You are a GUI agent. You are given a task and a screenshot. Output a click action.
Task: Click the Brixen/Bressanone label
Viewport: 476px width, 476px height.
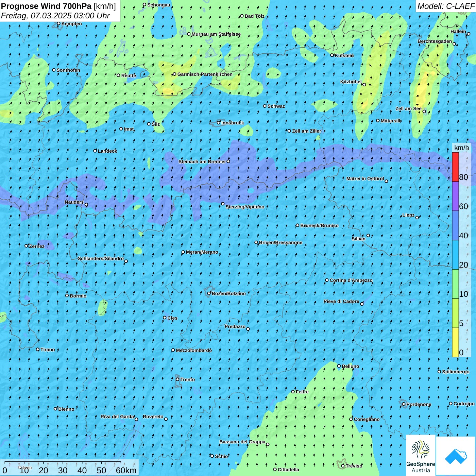[280, 242]
